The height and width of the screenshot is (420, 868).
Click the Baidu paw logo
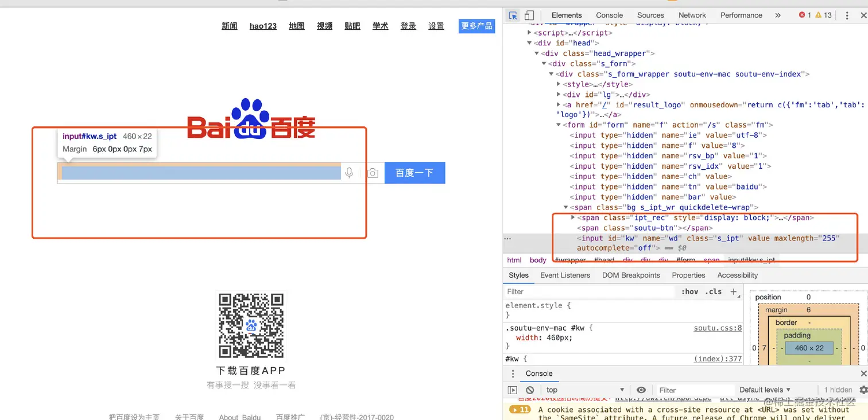pyautogui.click(x=251, y=118)
